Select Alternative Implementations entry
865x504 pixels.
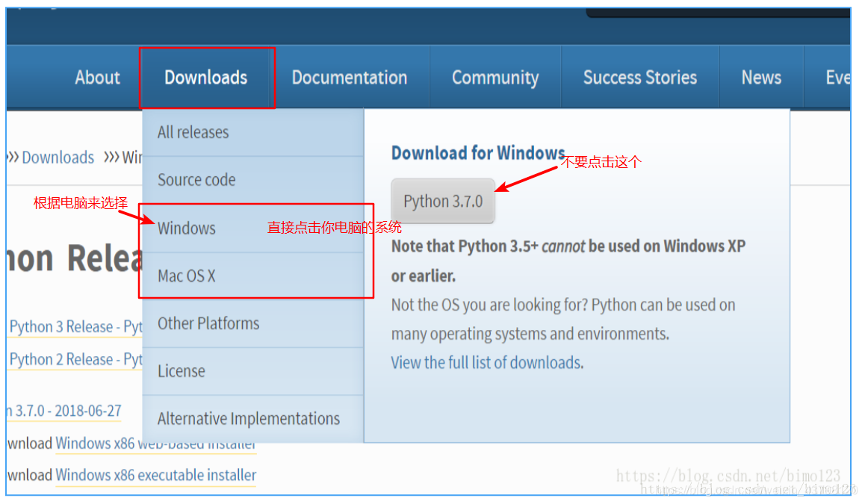253,419
